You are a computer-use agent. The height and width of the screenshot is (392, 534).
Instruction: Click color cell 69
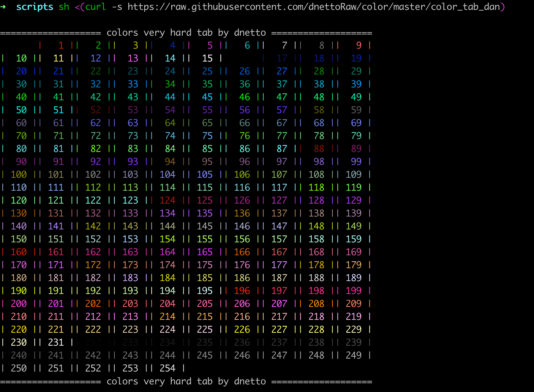coord(356,123)
